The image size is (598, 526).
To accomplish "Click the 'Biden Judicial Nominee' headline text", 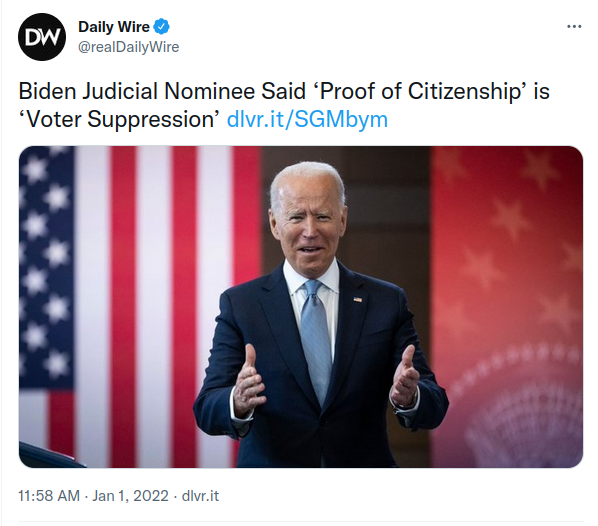I will pyautogui.click(x=137, y=92).
